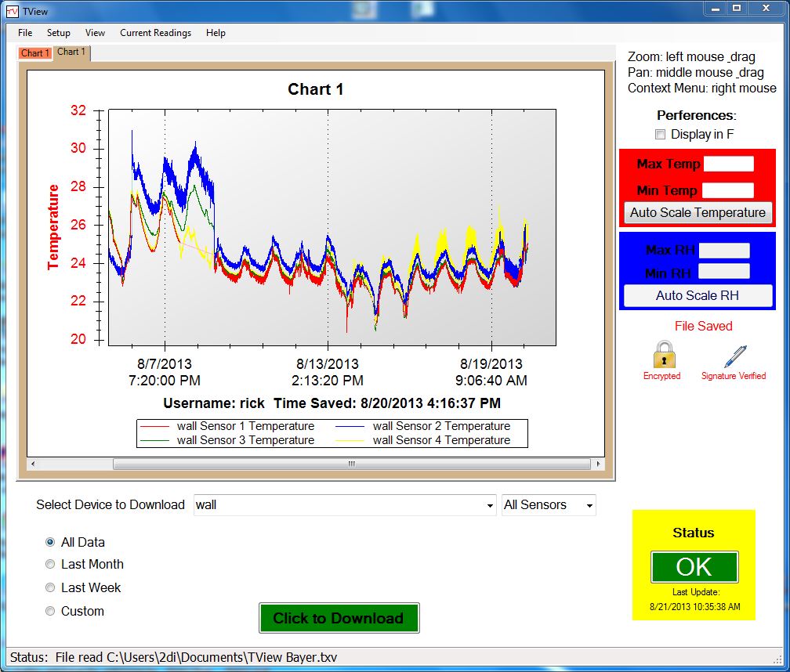Click the Chart 1 chart title
Screen dimensions: 790x672
[x=315, y=89]
